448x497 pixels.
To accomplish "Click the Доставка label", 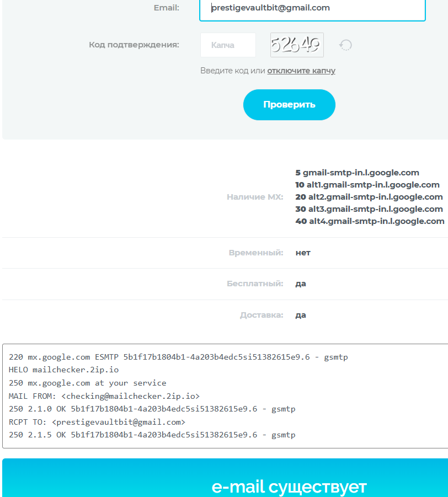I will tap(262, 315).
